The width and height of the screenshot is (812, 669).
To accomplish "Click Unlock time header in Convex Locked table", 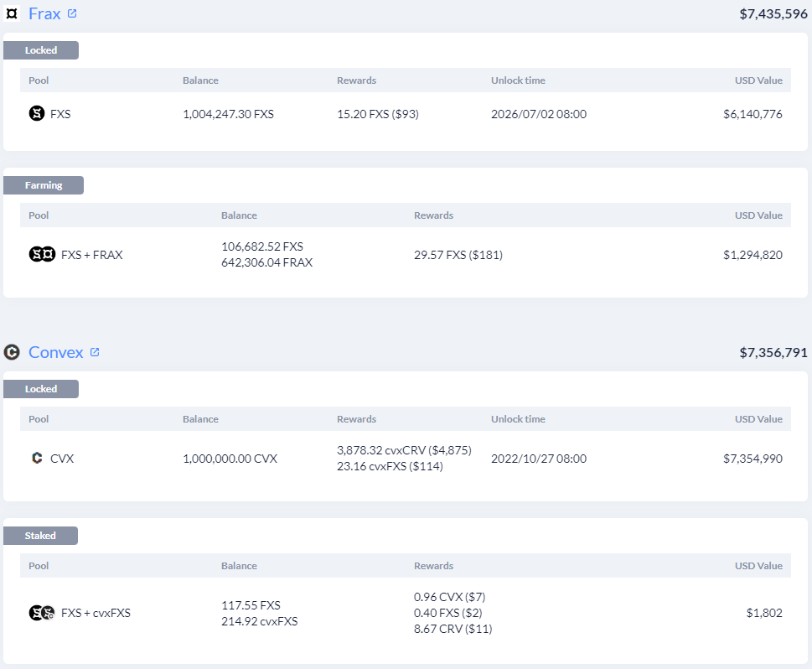I will click(518, 418).
